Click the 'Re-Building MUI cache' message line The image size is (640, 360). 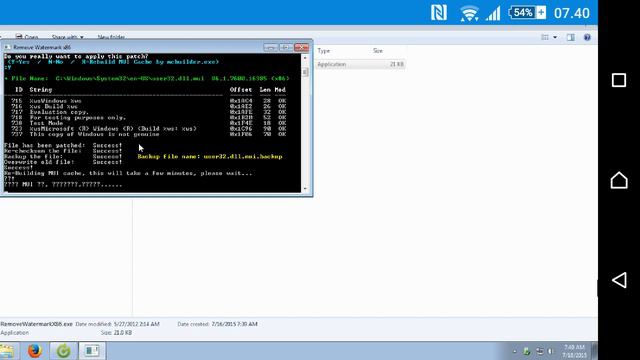coord(128,173)
